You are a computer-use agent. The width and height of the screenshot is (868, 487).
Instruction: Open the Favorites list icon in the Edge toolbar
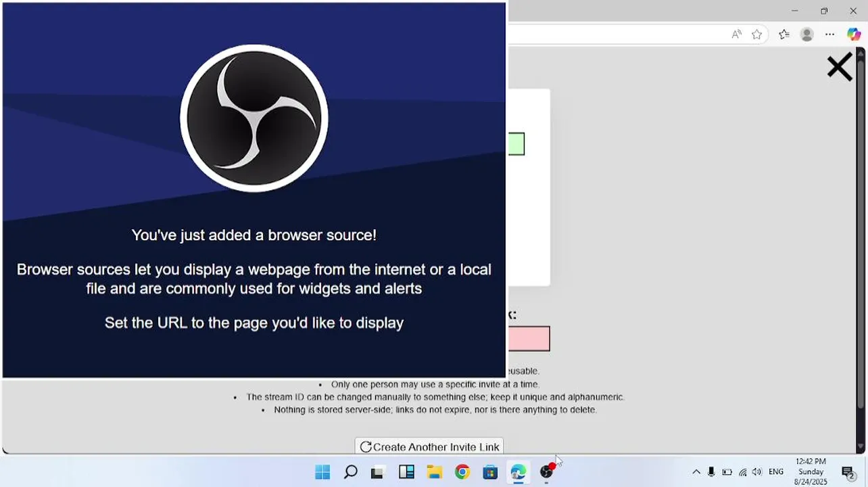pyautogui.click(x=783, y=34)
